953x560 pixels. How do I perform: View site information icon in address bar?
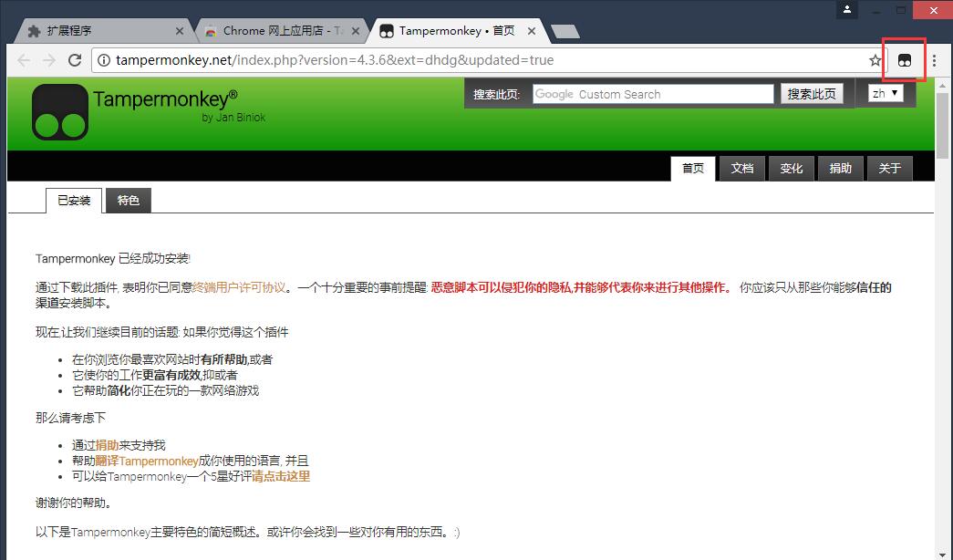(x=104, y=60)
